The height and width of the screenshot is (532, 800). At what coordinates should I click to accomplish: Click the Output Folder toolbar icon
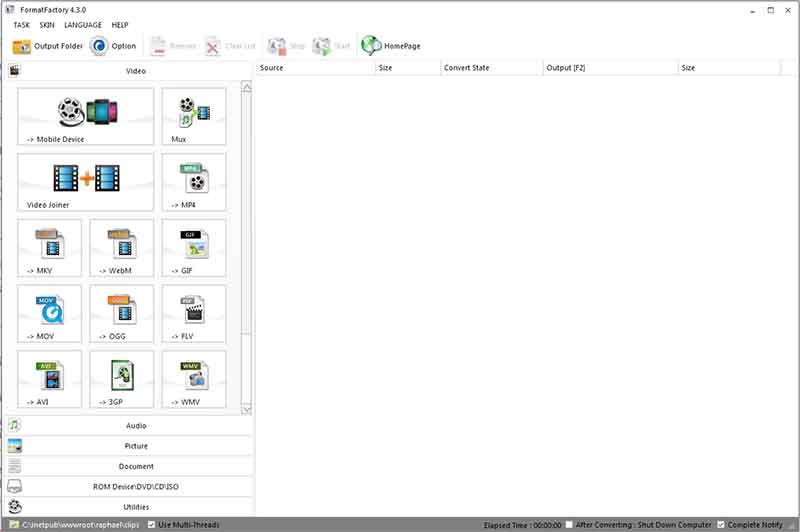21,46
